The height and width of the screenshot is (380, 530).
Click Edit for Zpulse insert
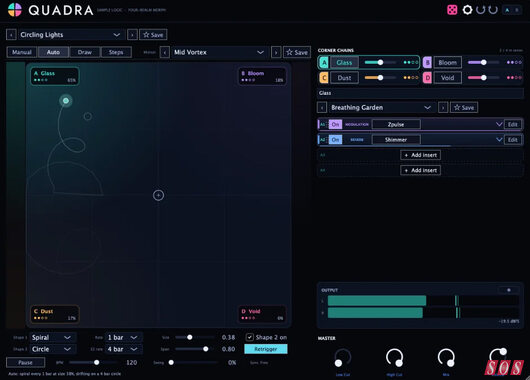(x=513, y=124)
